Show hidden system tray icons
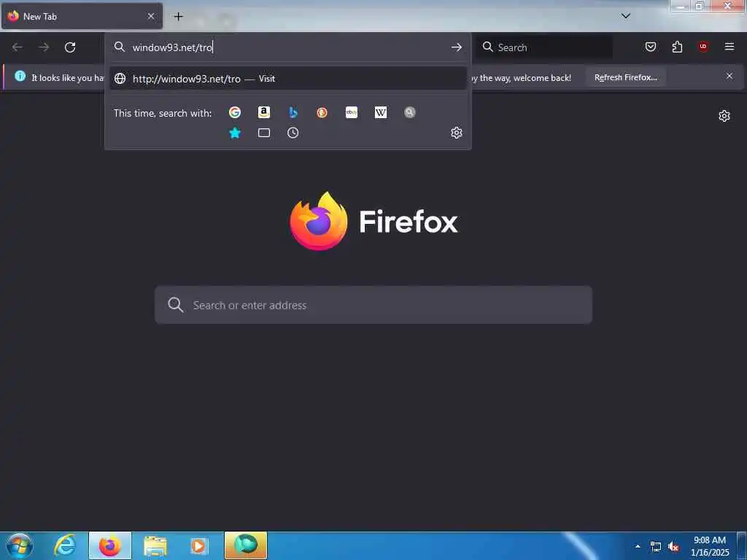The height and width of the screenshot is (560, 747). [638, 546]
